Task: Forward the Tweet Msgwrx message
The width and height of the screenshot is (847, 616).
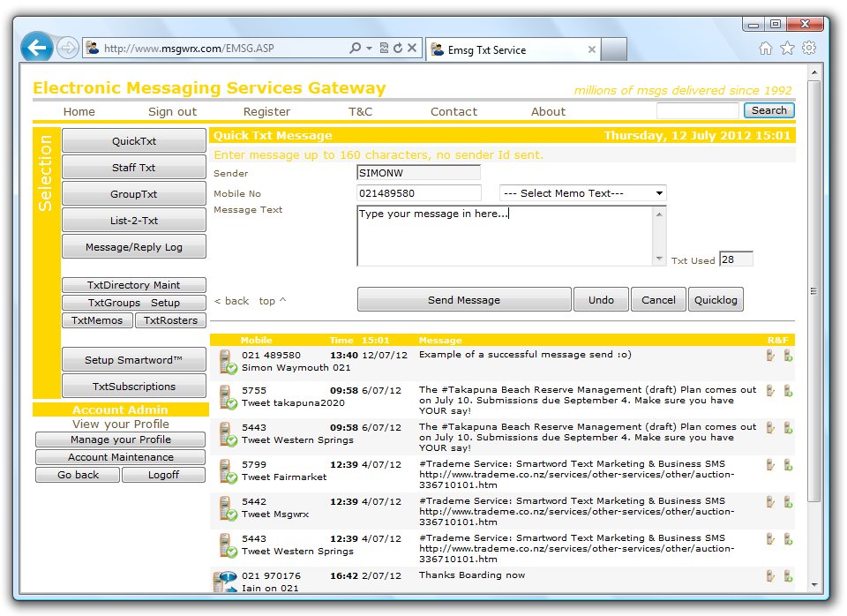Action: [x=788, y=502]
